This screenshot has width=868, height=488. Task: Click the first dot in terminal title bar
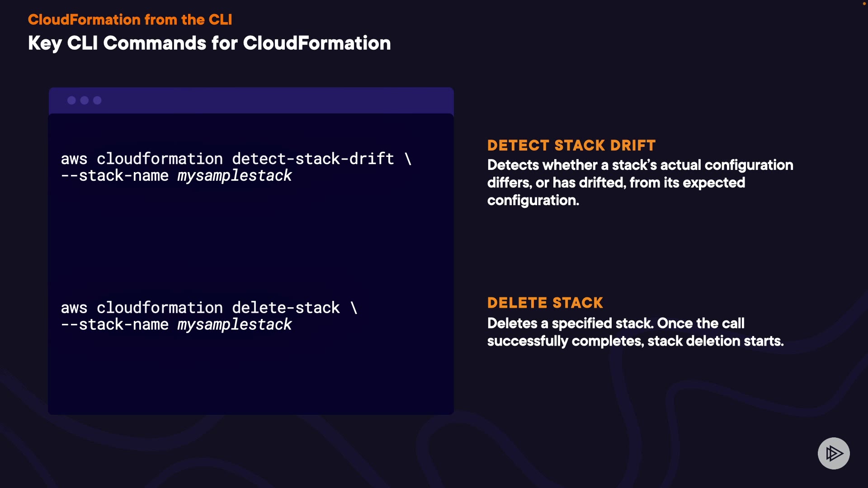pos(71,100)
